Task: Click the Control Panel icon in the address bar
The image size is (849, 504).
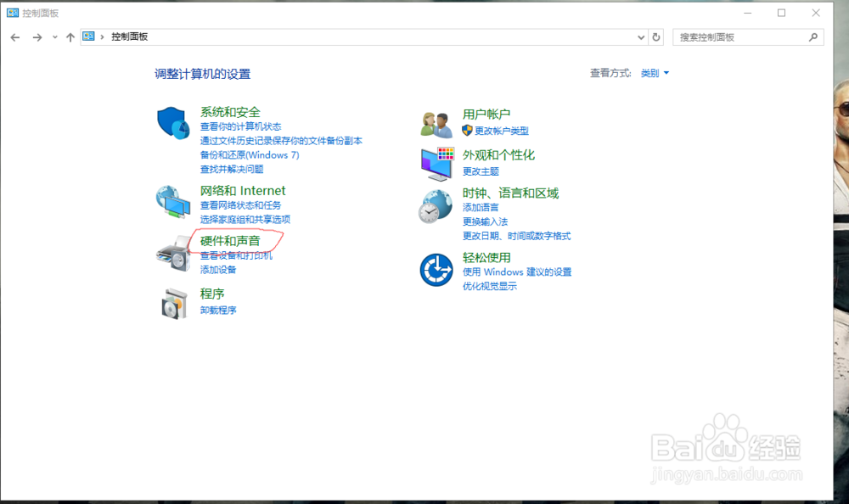Action: click(88, 36)
